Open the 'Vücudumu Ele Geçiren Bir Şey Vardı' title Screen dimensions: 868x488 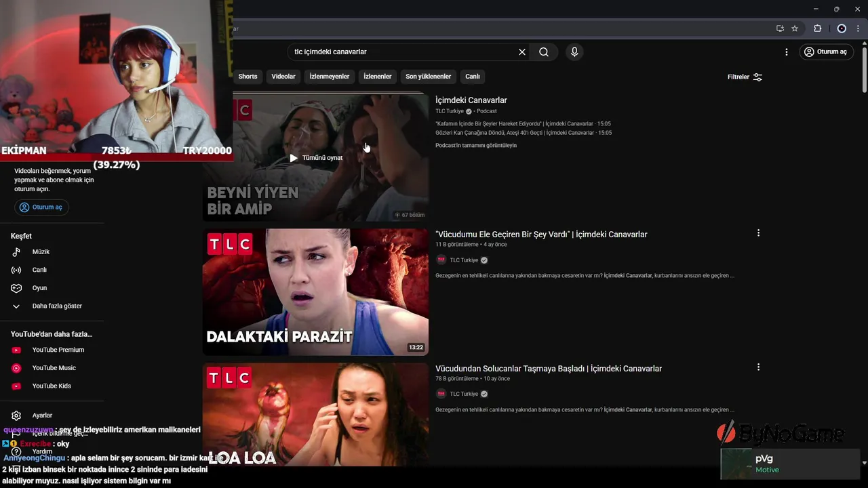click(x=541, y=235)
